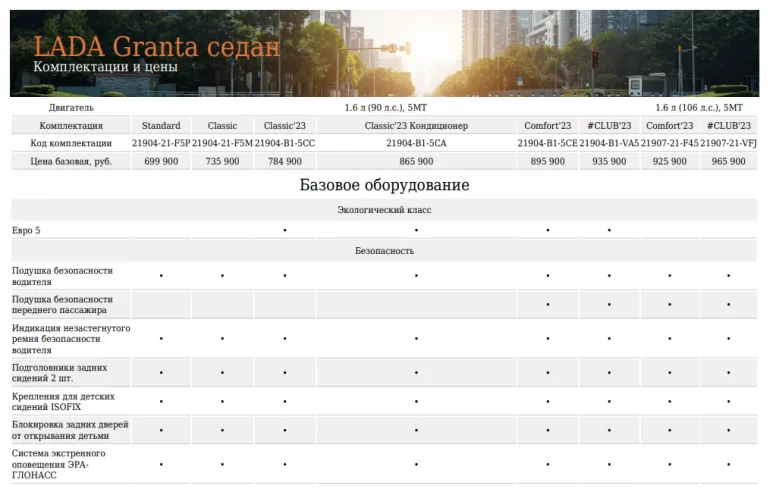Select the price "925 900"
Screen dimensions: 770x495
[x=669, y=162]
